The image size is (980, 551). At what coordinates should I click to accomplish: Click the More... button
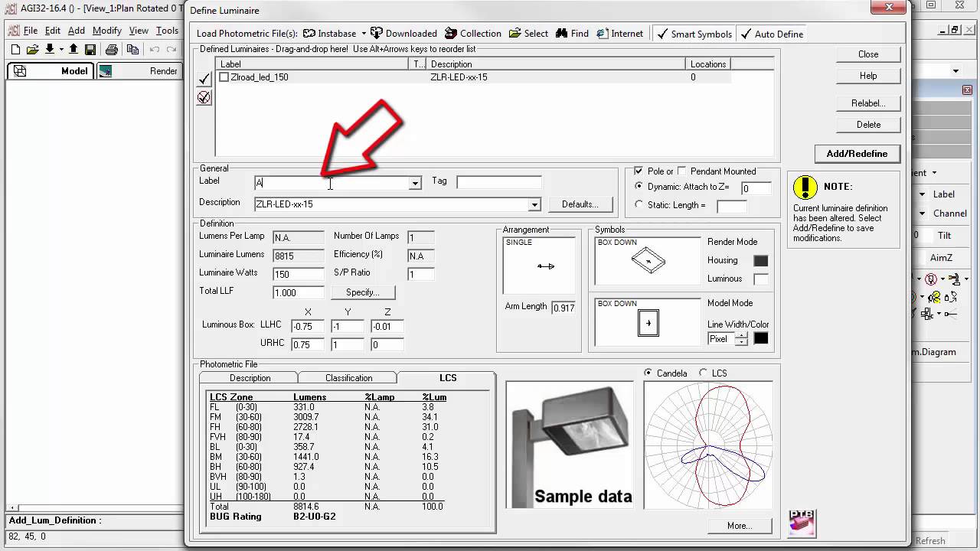coord(740,526)
